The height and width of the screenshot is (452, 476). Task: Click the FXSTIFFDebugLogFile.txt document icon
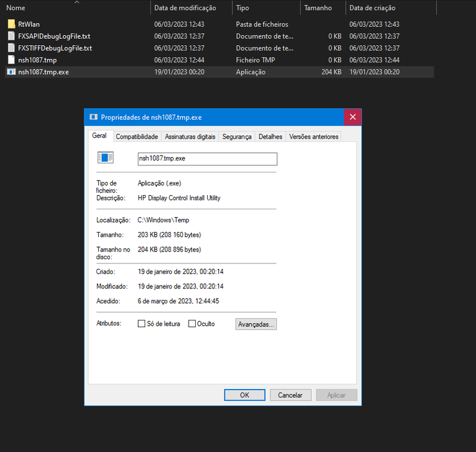click(11, 48)
